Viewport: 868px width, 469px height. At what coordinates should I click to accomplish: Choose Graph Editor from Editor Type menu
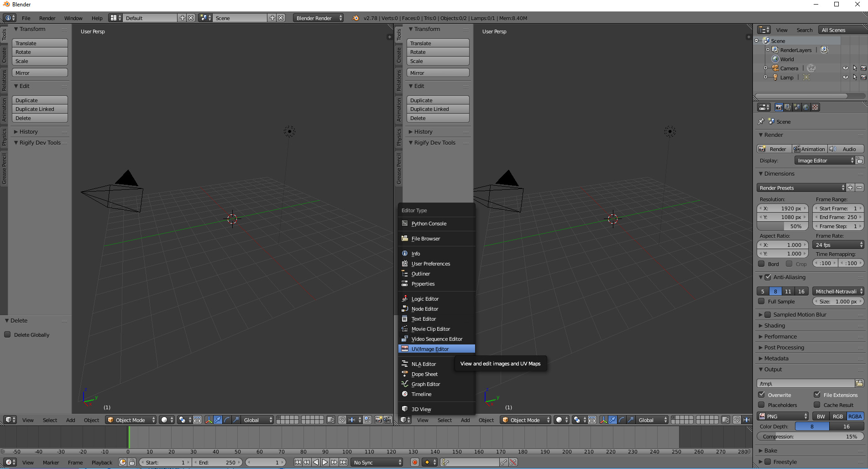[436, 384]
